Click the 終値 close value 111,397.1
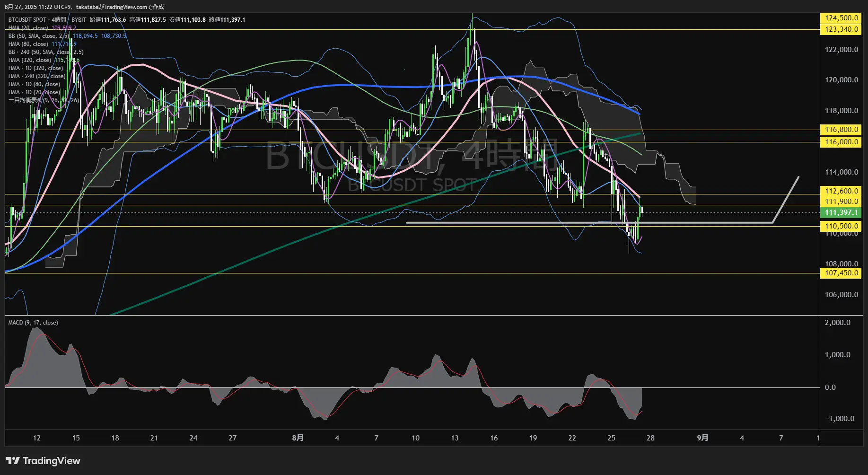 (x=233, y=20)
